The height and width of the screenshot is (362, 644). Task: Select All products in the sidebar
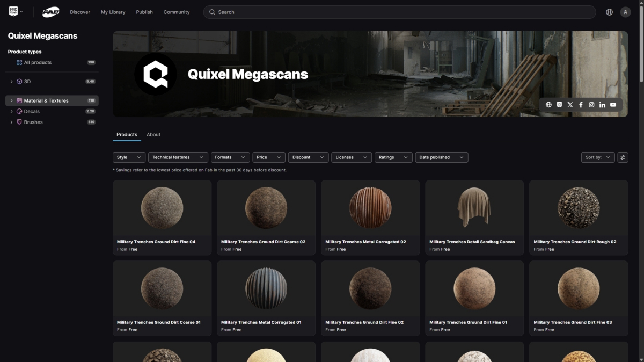coord(38,62)
